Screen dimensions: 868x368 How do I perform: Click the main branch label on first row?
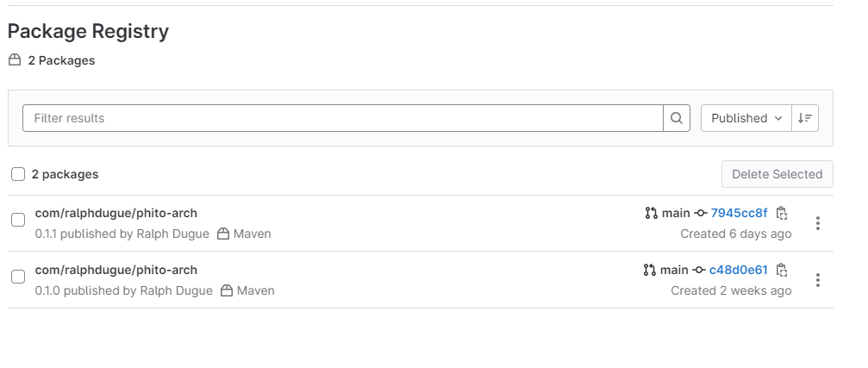click(676, 213)
